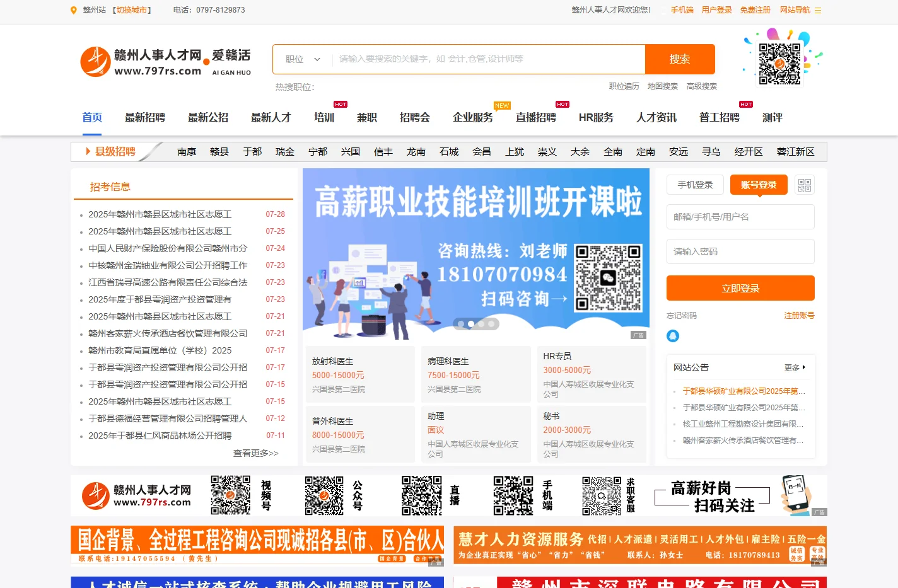Select the fourth carousel dot on banner
Screen dimensions: 898x588
pos(491,324)
